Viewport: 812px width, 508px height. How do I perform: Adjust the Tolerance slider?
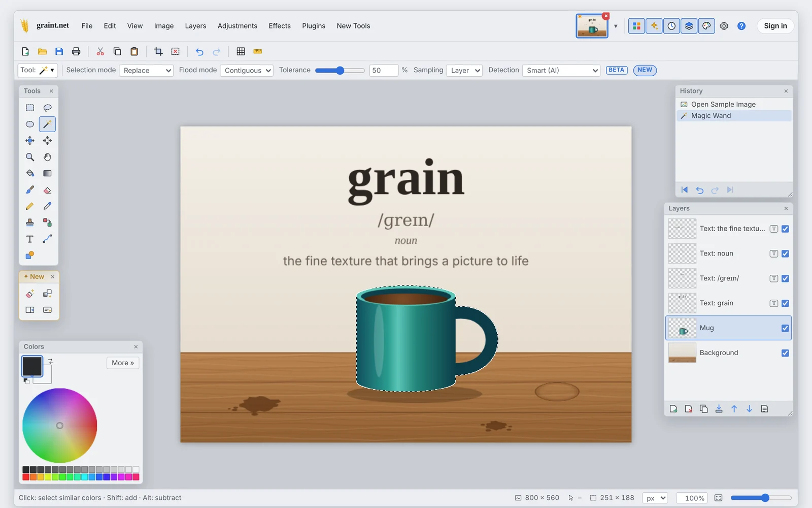point(340,70)
